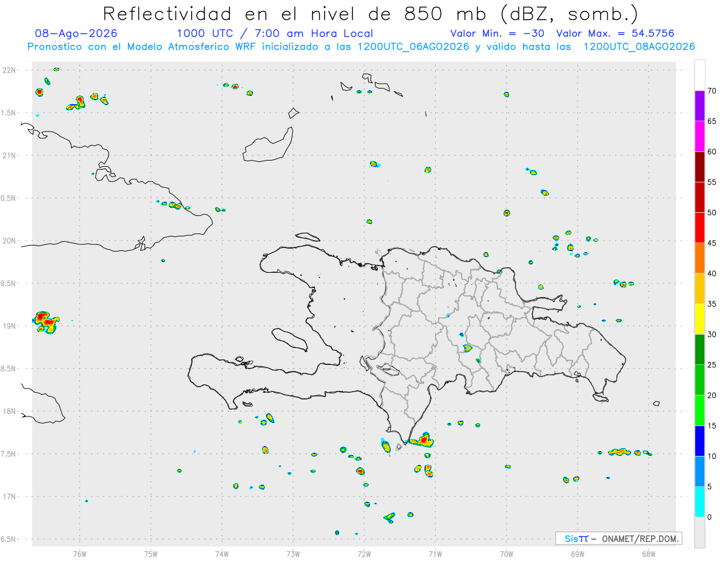Pick the cyan 0–5 dBZ color band
728x562 pixels.
[x=699, y=501]
